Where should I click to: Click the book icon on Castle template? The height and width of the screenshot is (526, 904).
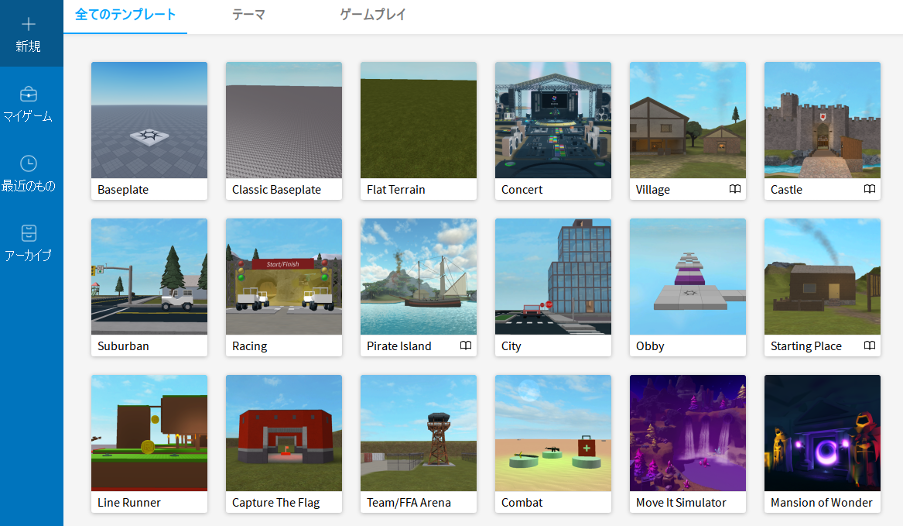coord(869,189)
